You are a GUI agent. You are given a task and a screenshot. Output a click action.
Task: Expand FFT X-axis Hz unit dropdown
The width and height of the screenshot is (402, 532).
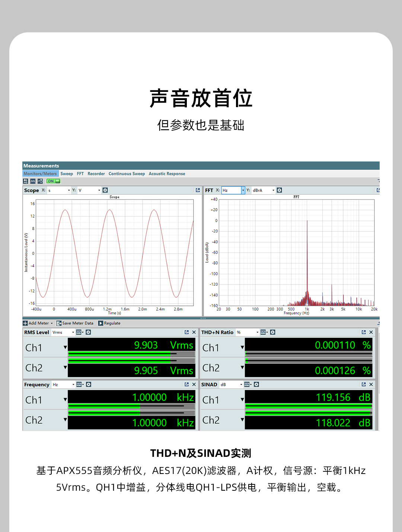pyautogui.click(x=243, y=190)
